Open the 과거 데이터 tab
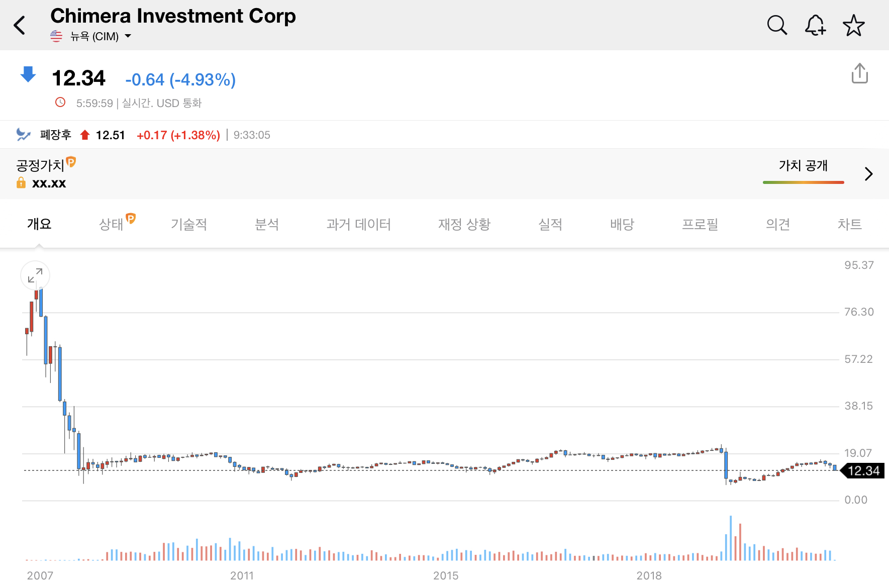This screenshot has height=588, width=889. 358,224
